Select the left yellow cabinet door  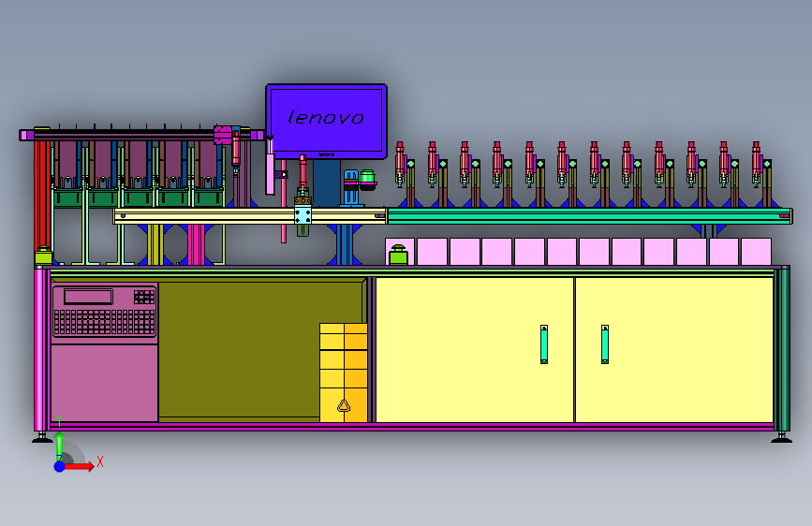click(475, 350)
